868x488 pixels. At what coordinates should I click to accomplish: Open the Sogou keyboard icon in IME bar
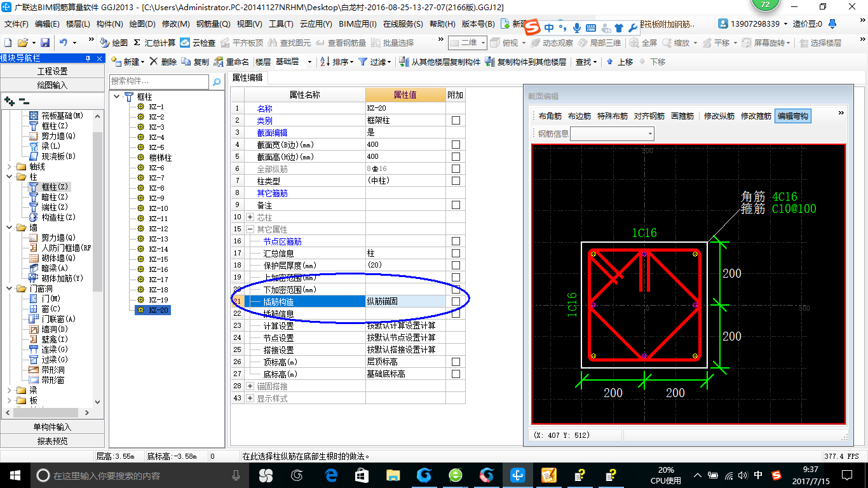[x=591, y=27]
